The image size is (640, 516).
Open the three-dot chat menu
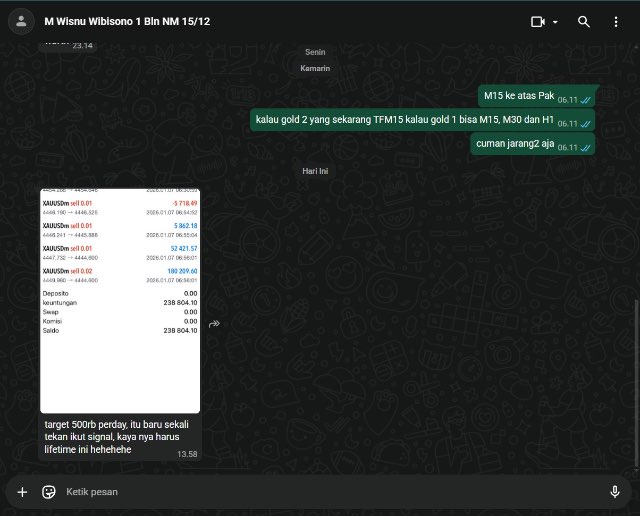click(616, 22)
